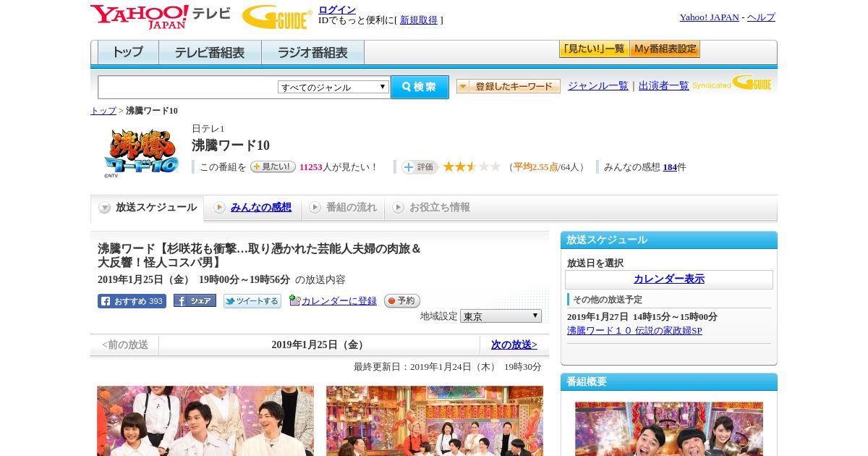Click the 11253 want-to-watch count

pos(311,167)
